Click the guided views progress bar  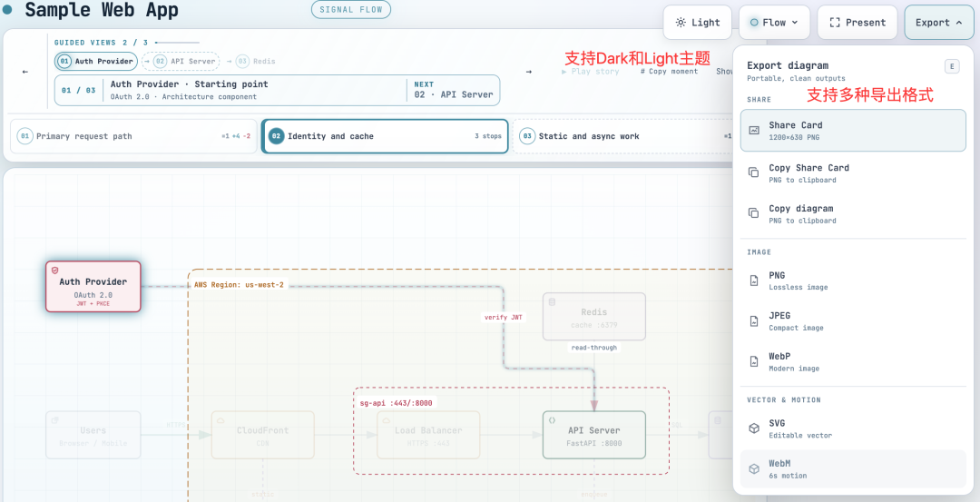[178, 43]
